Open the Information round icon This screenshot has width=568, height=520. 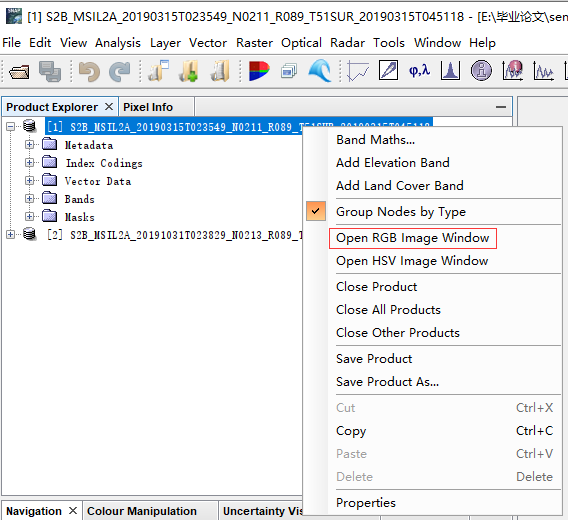click(x=481, y=70)
